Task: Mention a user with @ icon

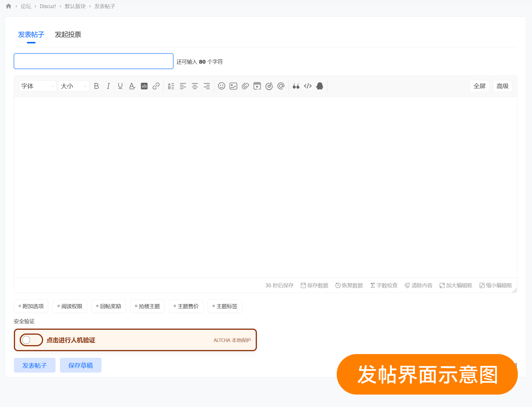Action: 281,86
